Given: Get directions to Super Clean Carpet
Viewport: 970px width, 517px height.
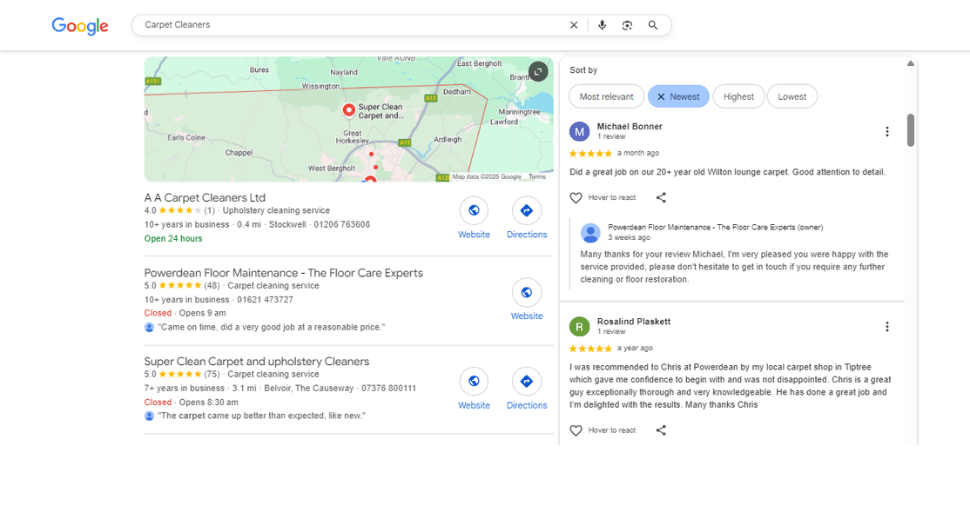Looking at the screenshot, I should [x=526, y=382].
